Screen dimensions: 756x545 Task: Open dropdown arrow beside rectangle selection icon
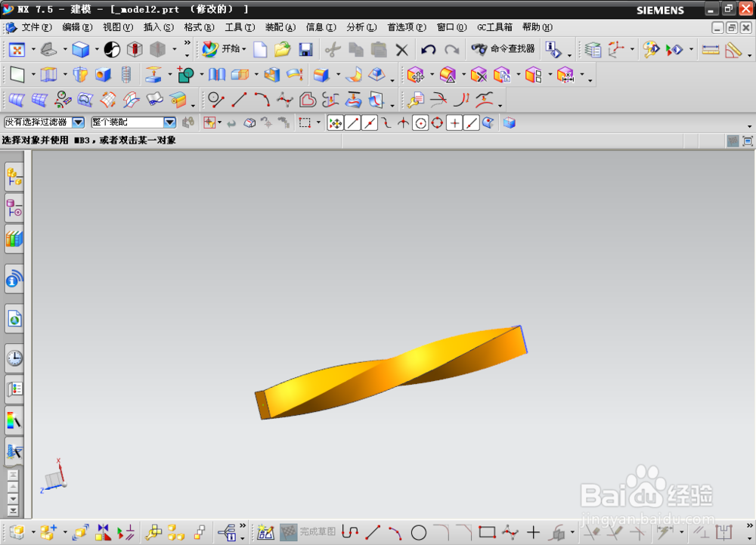click(x=318, y=123)
